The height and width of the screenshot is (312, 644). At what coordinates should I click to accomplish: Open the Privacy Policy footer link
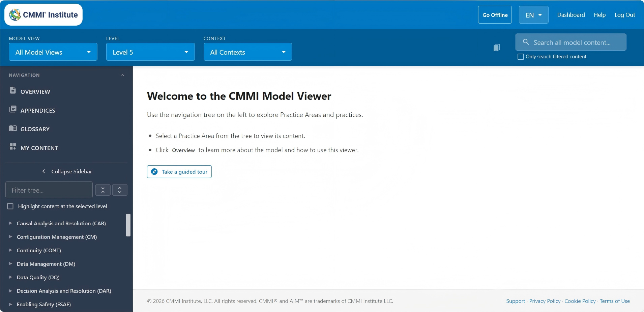[x=545, y=301]
